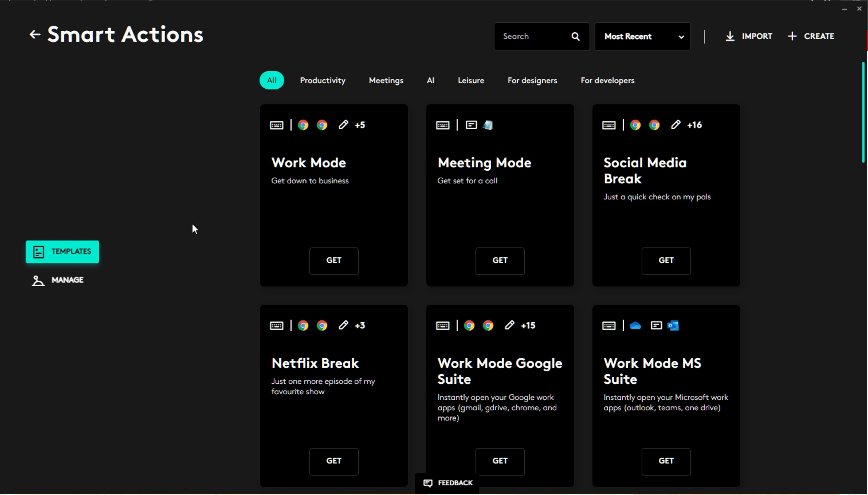Viewport: 868px width, 495px height.
Task: Open the Most Recent sort dropdown
Action: coord(642,37)
